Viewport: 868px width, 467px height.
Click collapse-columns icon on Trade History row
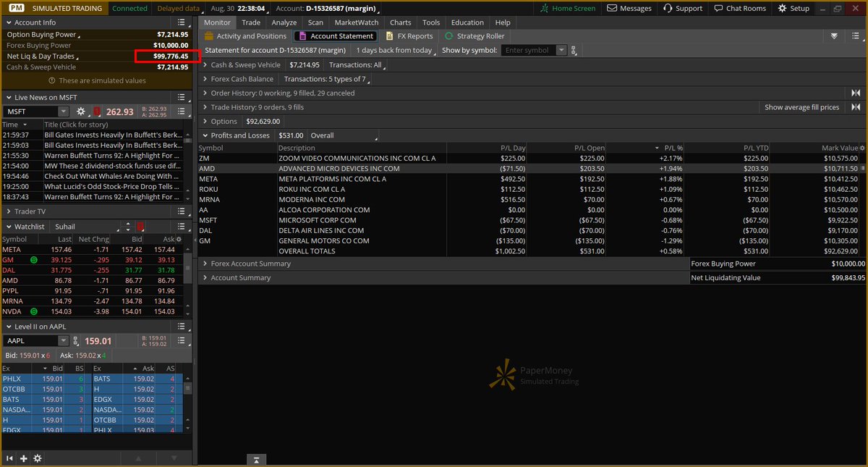pyautogui.click(x=856, y=107)
